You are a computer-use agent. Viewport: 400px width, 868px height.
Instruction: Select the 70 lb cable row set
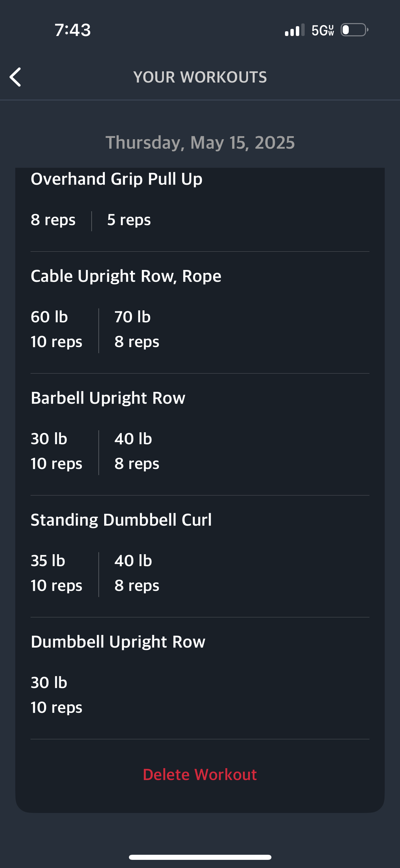(137, 329)
